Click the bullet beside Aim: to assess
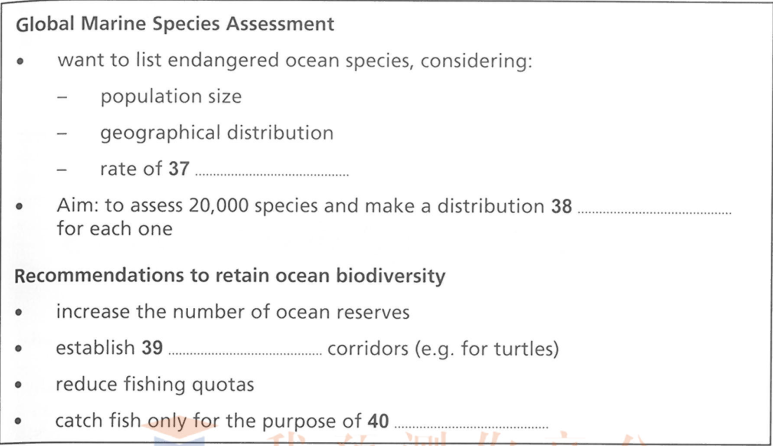 (19, 206)
